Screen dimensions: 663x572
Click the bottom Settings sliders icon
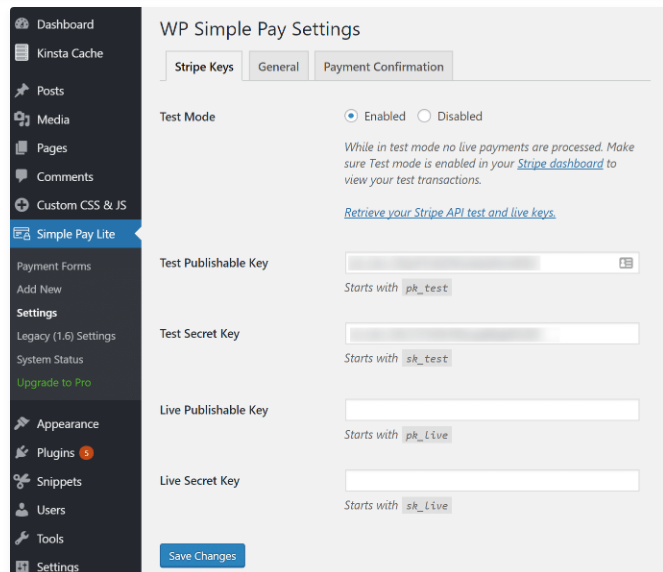(22, 566)
